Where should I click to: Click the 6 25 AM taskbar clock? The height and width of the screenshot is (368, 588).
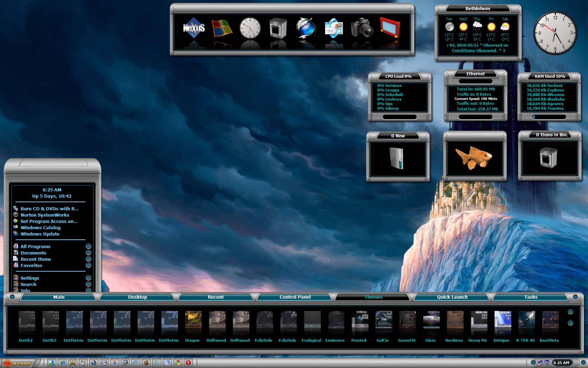(x=562, y=363)
